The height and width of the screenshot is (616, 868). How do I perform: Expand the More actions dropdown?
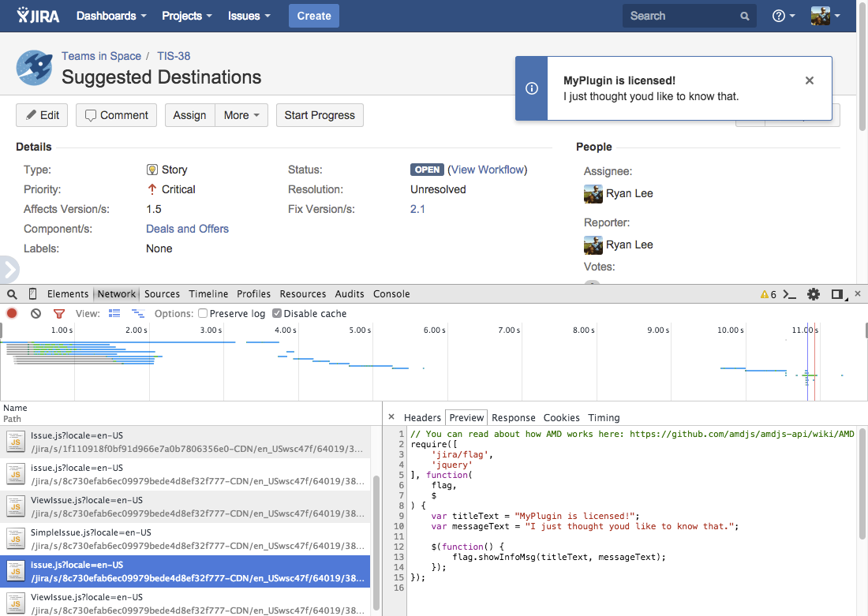coord(241,115)
